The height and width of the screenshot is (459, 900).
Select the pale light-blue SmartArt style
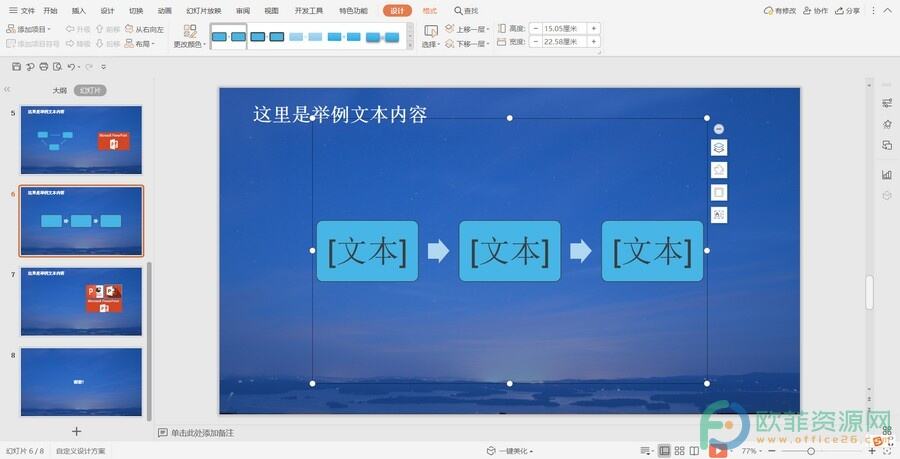(x=305, y=37)
